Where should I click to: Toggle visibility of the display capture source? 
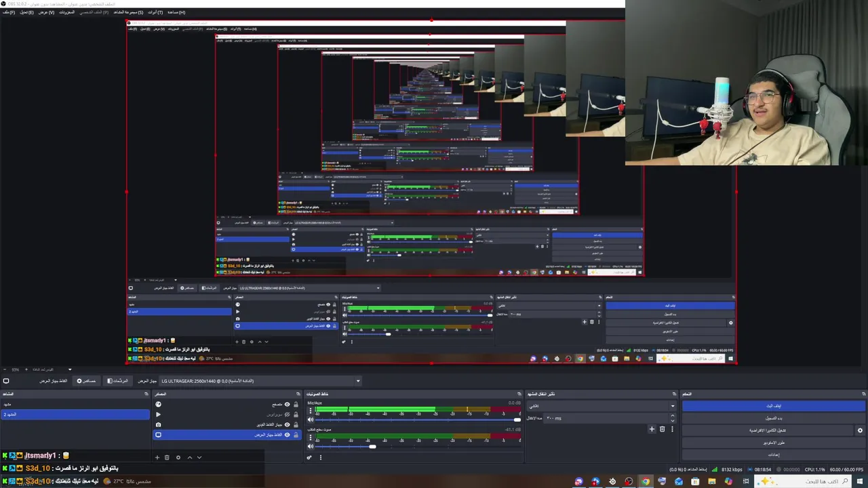(287, 435)
